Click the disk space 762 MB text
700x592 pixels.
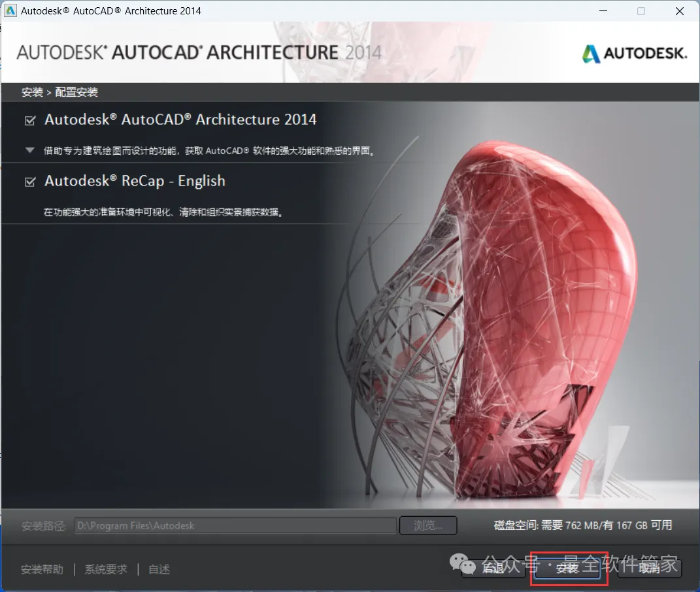coord(583,525)
